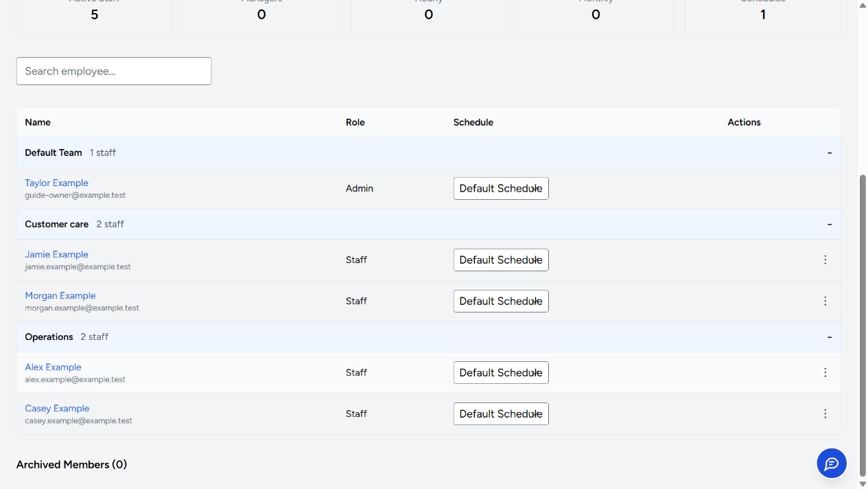Open Alex Example's profile link

53,367
